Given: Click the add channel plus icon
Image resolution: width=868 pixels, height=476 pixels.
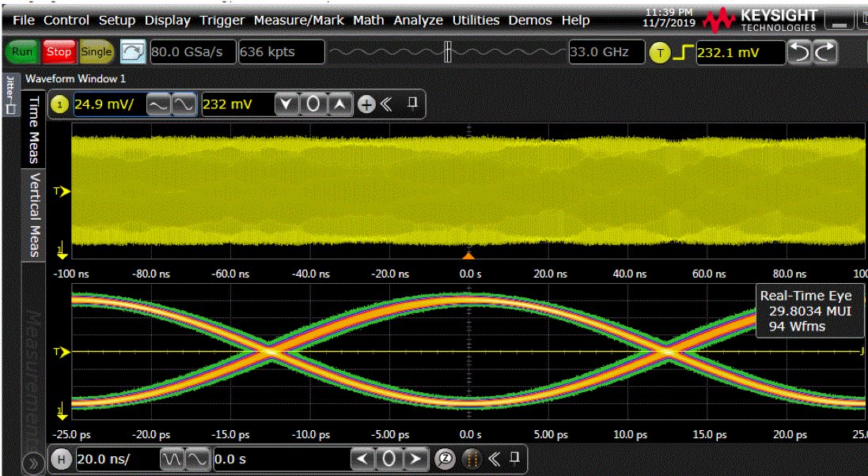Looking at the screenshot, I should tap(366, 104).
